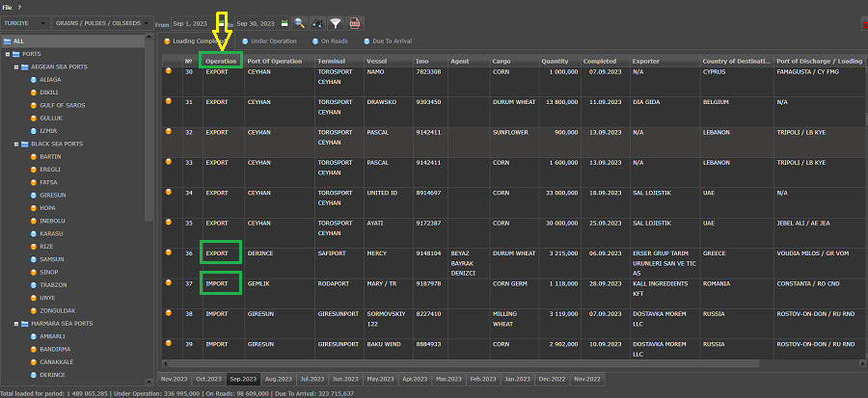Click folder icon beside MARMARA SEA PORTS
Image resolution: width=868 pixels, height=398 pixels.
(x=25, y=324)
